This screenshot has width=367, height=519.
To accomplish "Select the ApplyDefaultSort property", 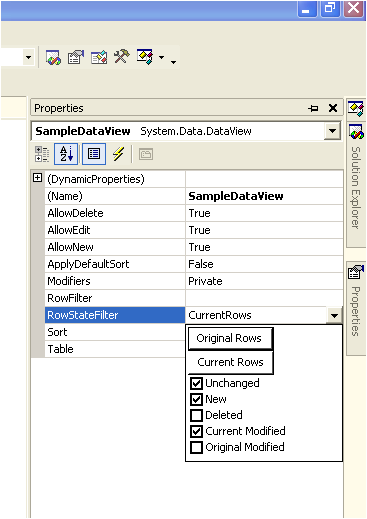I will point(115,264).
